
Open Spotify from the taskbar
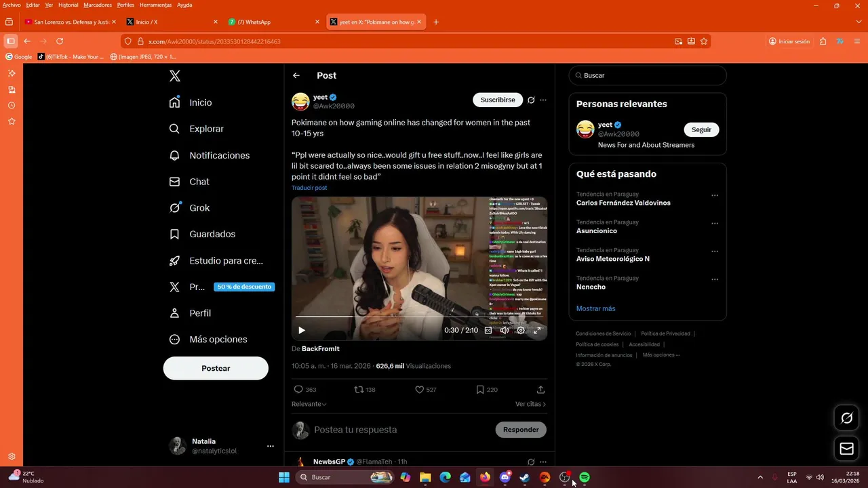point(585,477)
